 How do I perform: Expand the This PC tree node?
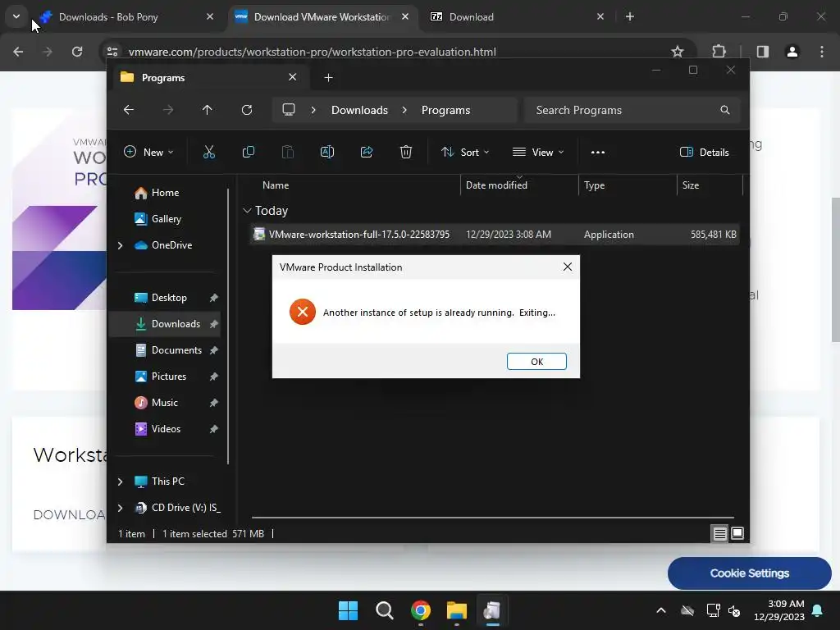point(120,482)
